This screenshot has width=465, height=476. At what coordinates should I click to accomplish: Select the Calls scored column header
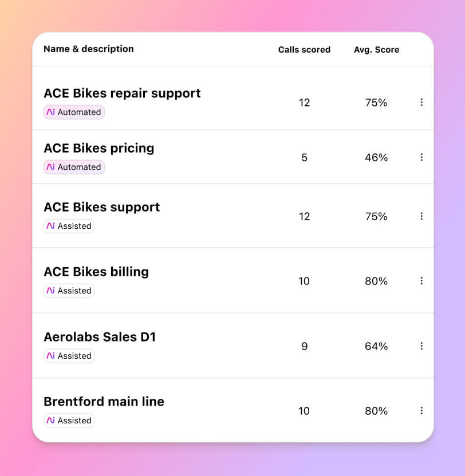click(x=304, y=50)
